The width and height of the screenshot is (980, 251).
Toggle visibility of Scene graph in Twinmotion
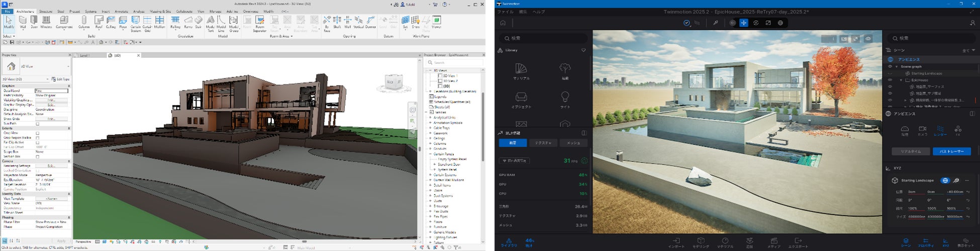pyautogui.click(x=890, y=66)
